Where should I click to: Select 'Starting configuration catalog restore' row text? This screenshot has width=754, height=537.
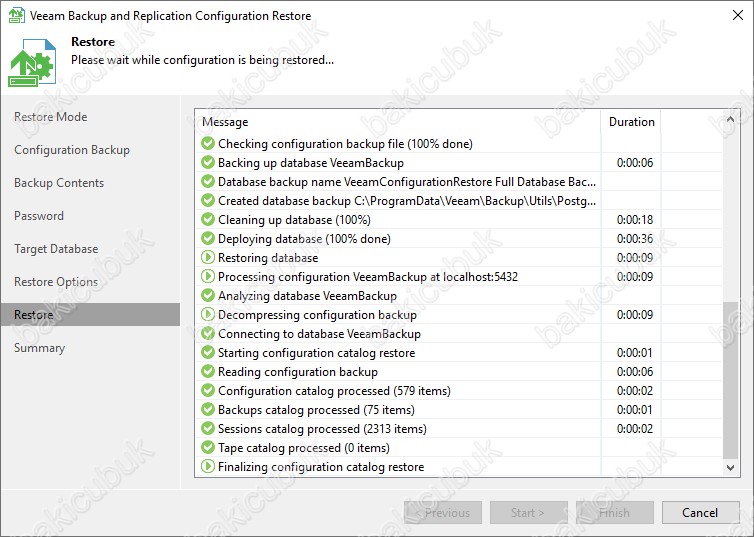[316, 352]
